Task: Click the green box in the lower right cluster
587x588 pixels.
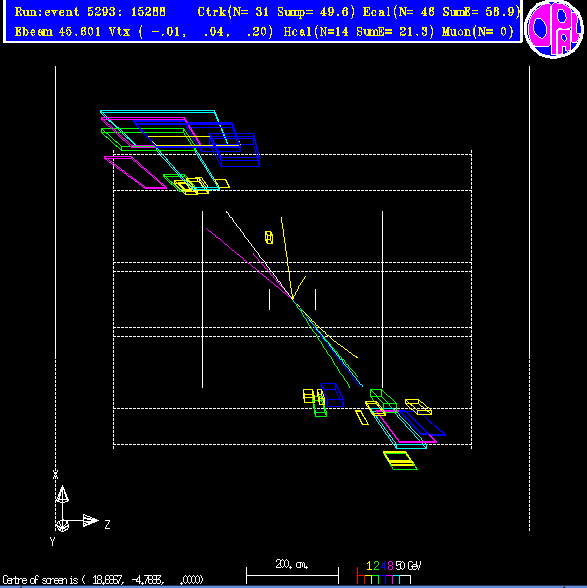Action: point(383,400)
